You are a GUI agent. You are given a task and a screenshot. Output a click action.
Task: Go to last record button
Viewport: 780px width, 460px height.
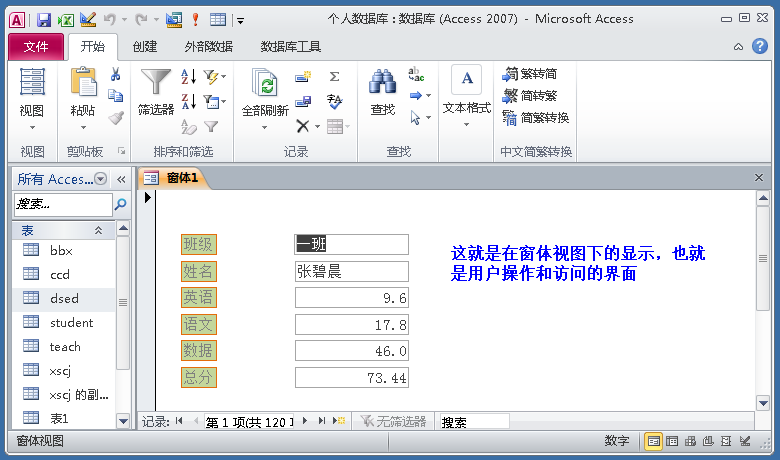tap(322, 421)
